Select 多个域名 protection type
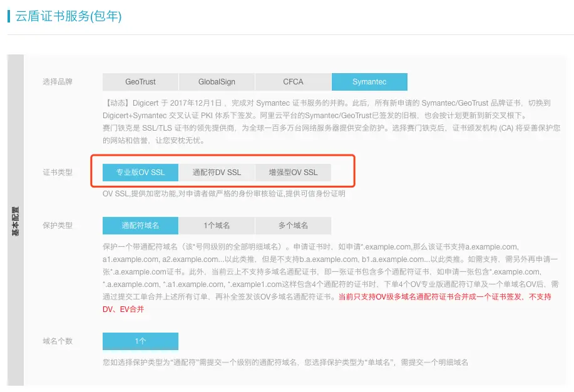Screen dimensions: 574x392 pos(293,225)
